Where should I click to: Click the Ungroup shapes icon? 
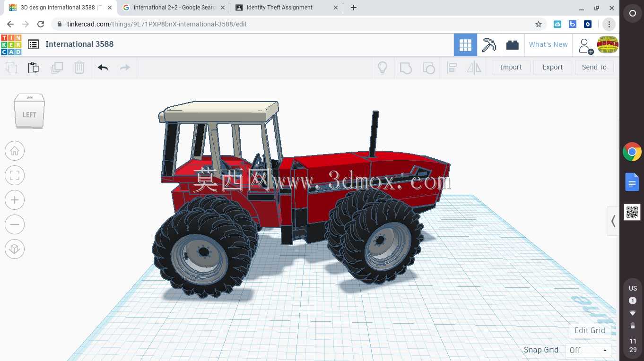coord(429,68)
